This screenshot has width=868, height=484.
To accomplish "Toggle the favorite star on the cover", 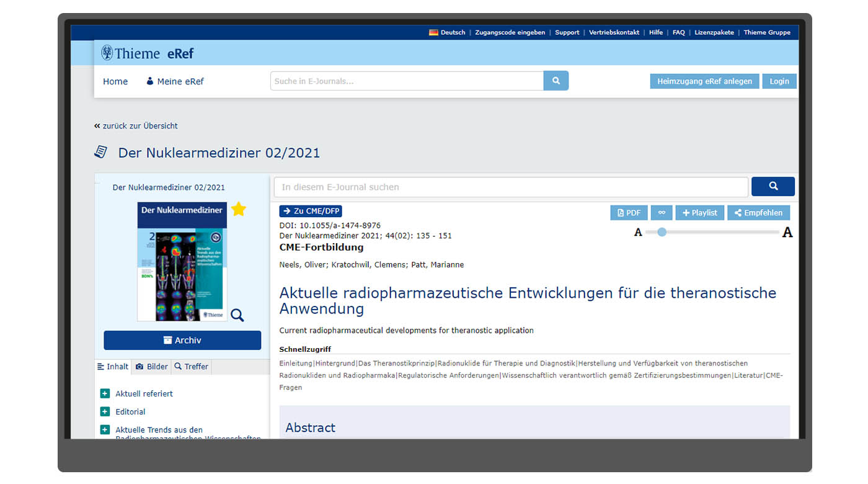I will click(x=239, y=209).
